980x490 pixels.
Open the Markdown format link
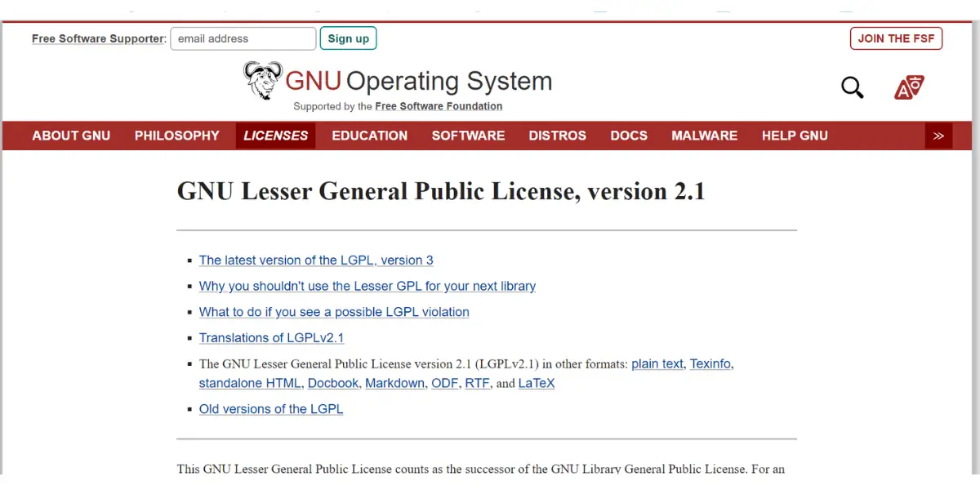(x=395, y=383)
